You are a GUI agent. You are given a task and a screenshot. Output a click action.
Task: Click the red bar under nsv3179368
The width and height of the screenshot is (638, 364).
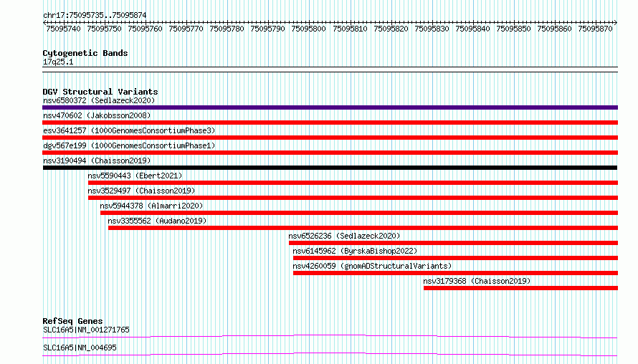[521, 288]
